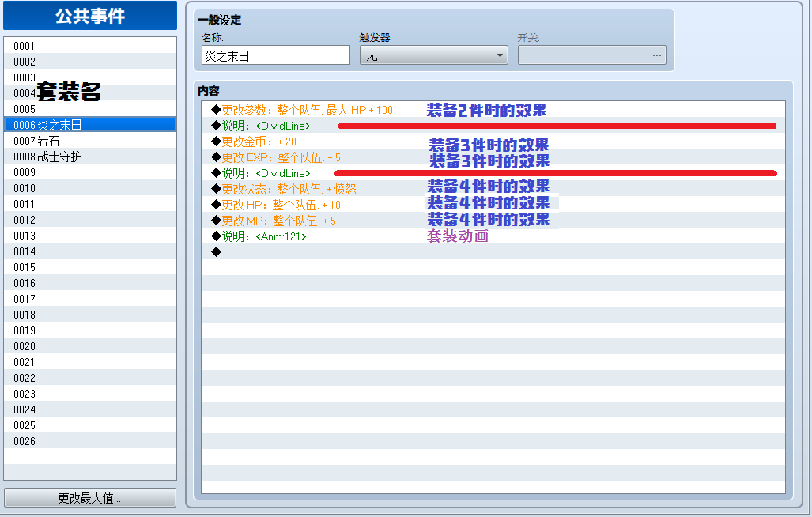
Task: Click the switch ellipsis button
Action: [x=656, y=55]
